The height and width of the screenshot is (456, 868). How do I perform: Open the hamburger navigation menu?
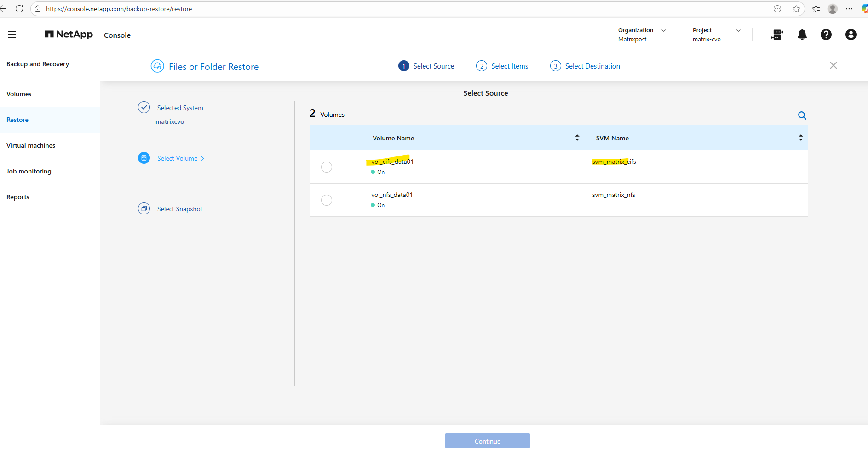pos(12,35)
